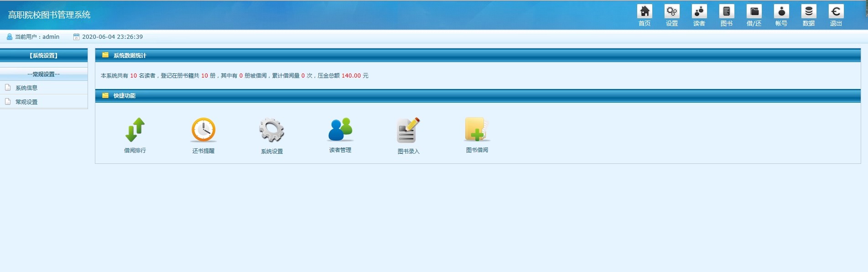This screenshot has width=868, height=272.
Task: Click the 当前用户：admin text
Action: coord(37,37)
